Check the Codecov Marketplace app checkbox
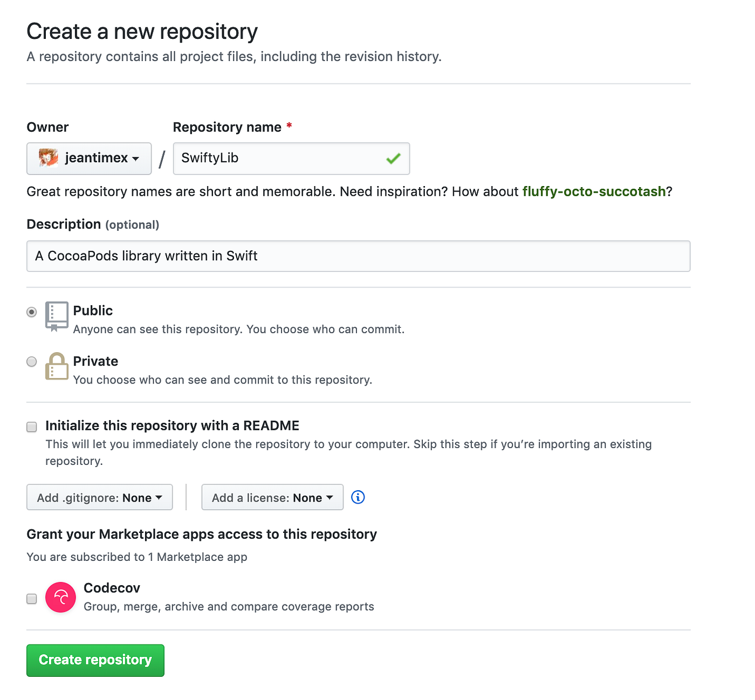 pyautogui.click(x=31, y=599)
